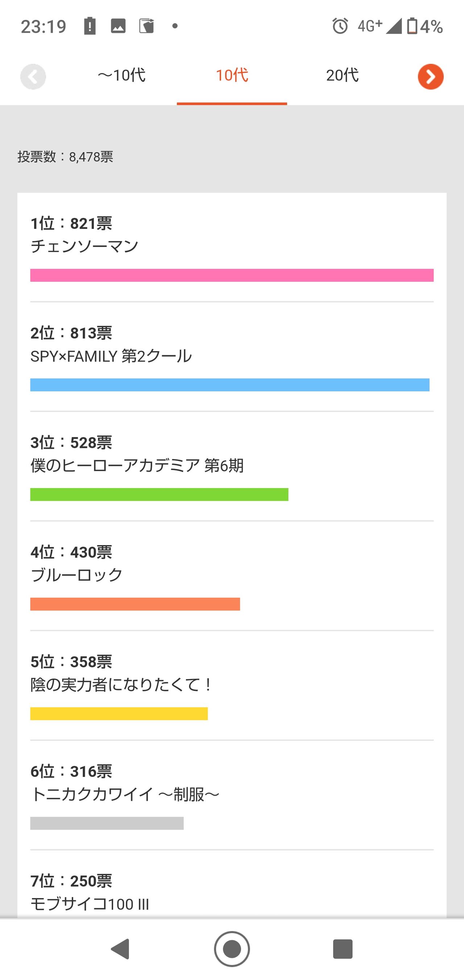The width and height of the screenshot is (464, 980).
Task: Select the active 10代 tab
Action: (232, 75)
